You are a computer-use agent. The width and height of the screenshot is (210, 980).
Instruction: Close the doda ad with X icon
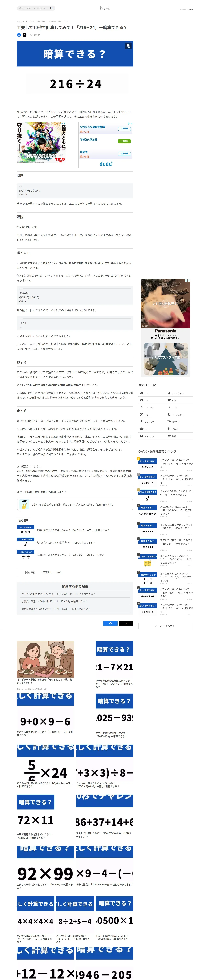click(x=131, y=124)
